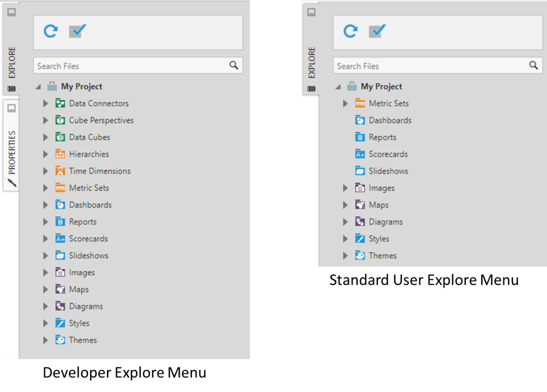Viewport: 547px width, 392px height.
Task: Click refresh icon in Standard User panel
Action: tap(350, 31)
